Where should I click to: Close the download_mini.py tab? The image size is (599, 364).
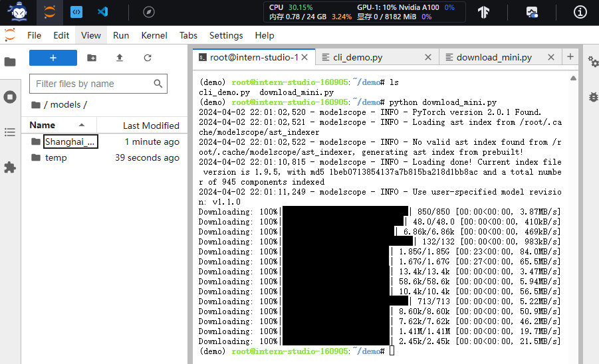coord(551,57)
